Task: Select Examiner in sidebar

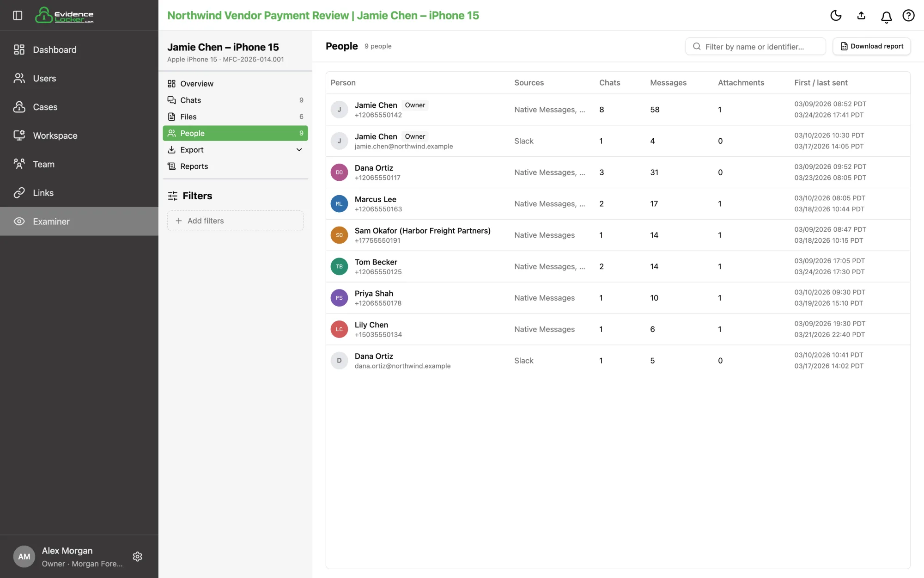Action: (x=79, y=221)
